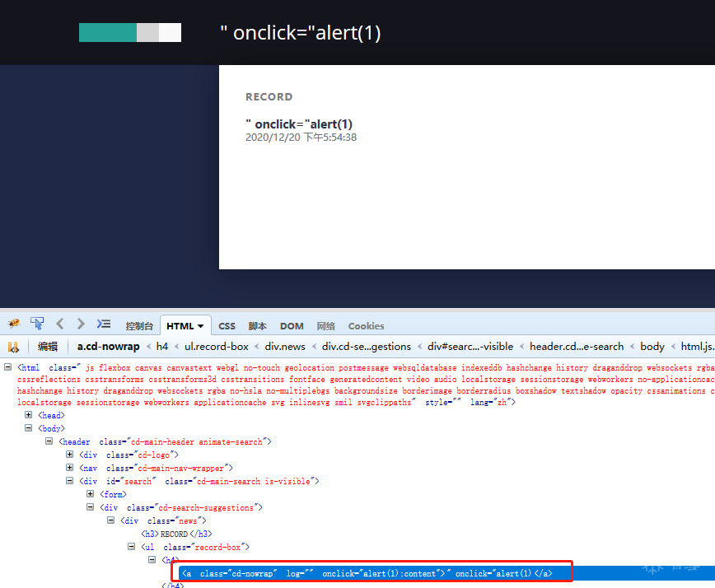Click the onclick alert record entry
The height and width of the screenshot is (588, 715).
point(299,124)
